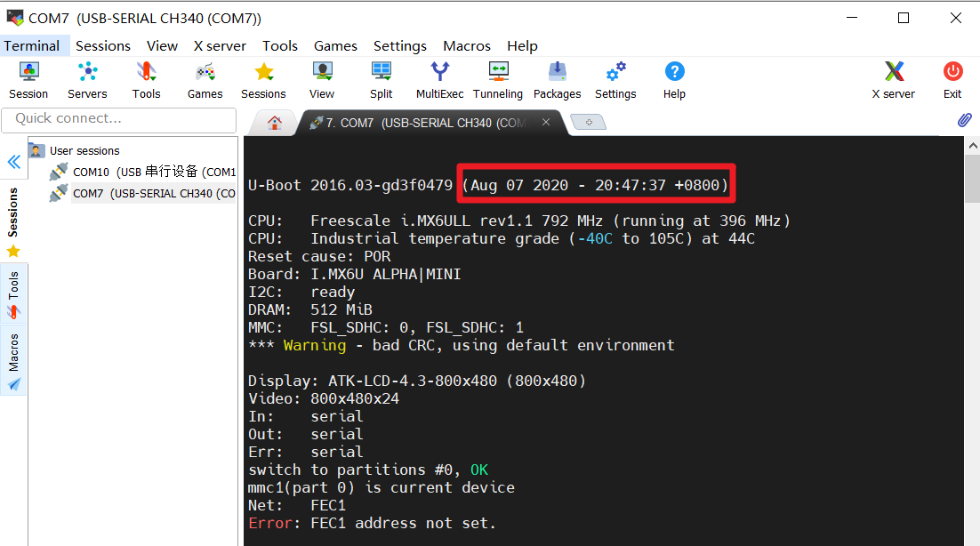This screenshot has width=980, height=546.
Task: Select the Servers toolbar icon
Action: 86,78
